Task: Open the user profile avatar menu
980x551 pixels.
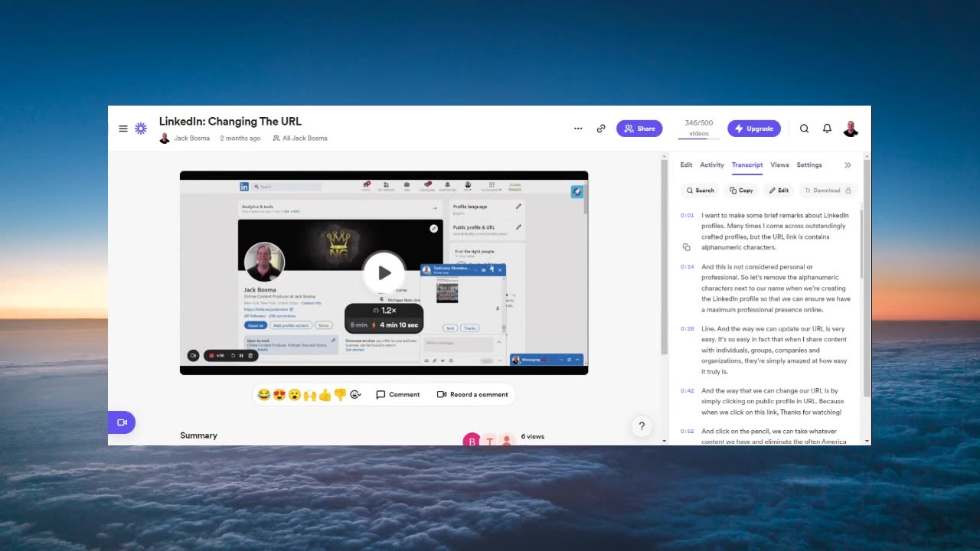Action: pos(851,129)
